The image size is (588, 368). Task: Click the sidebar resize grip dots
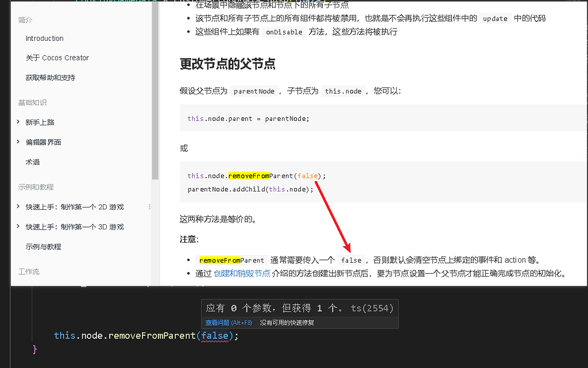coord(150,206)
